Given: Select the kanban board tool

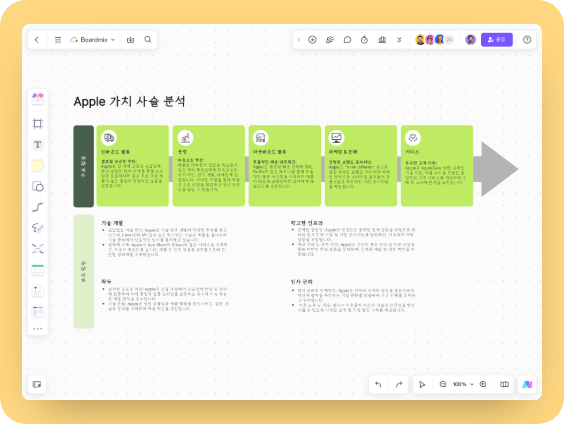Looking at the screenshot, I should point(37,311).
